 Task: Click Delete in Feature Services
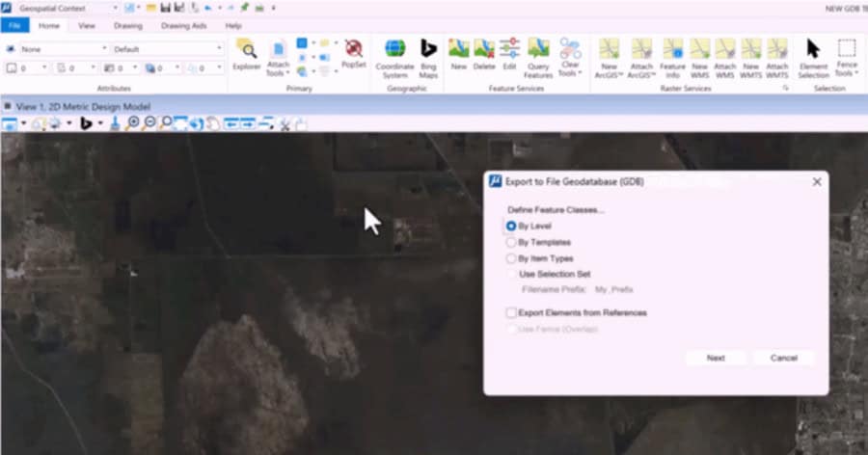point(484,56)
